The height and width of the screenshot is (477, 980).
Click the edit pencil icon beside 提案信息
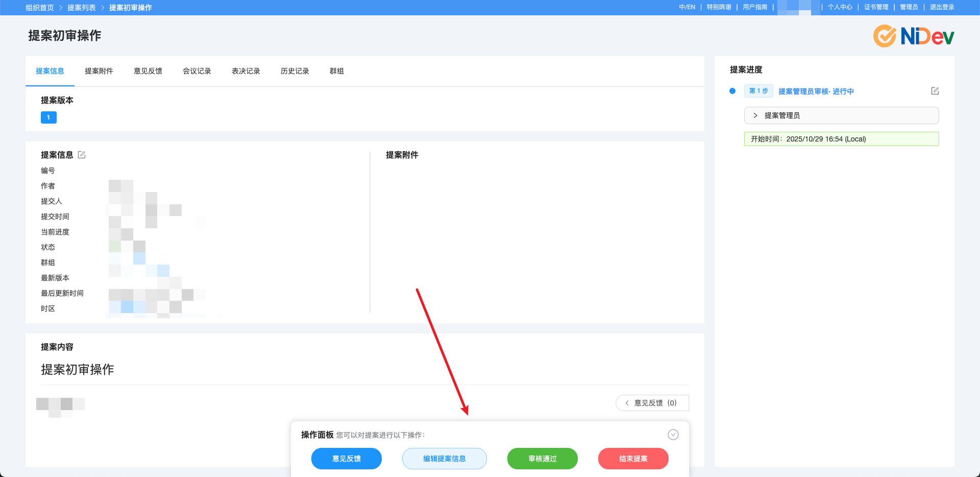point(82,154)
